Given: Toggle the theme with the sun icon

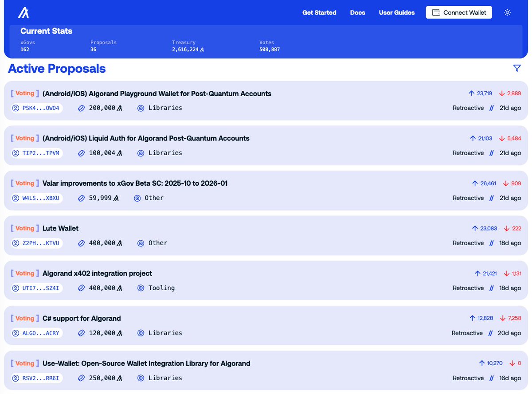Looking at the screenshot, I should 507,12.
